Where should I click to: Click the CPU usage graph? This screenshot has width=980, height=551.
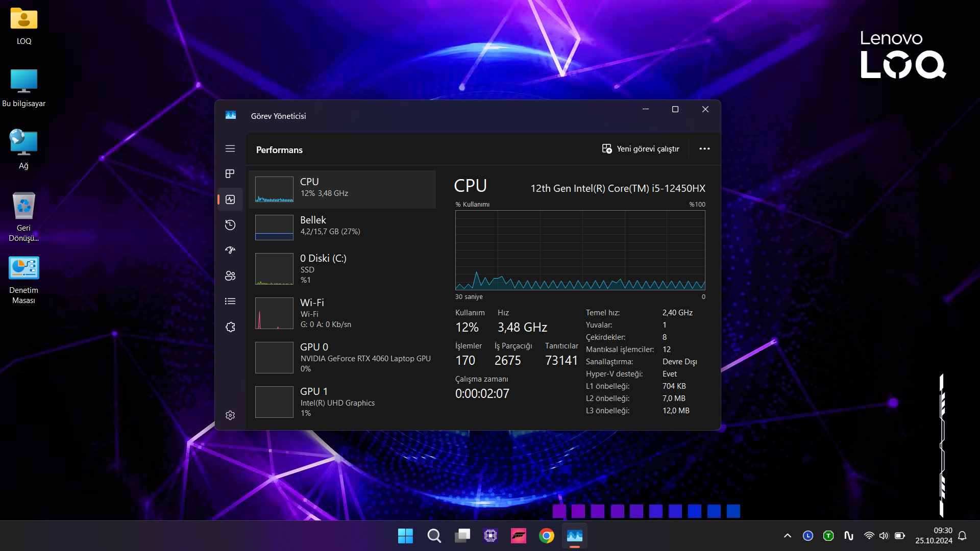580,250
